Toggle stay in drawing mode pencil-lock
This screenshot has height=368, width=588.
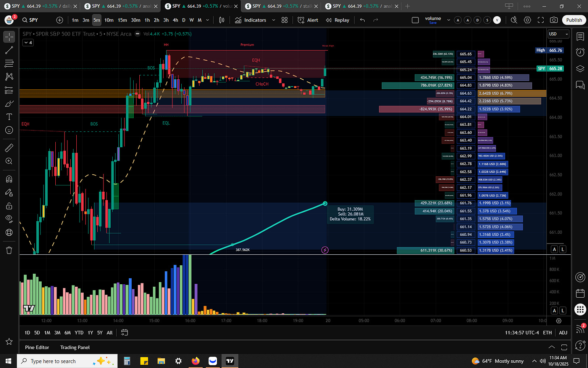(x=9, y=192)
